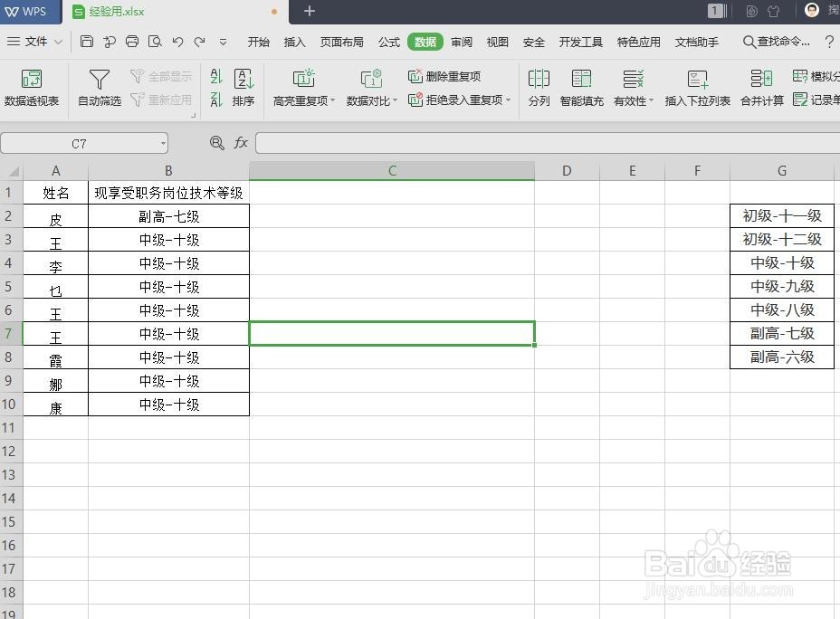Open the 排序 sort dialog
The width and height of the screenshot is (840, 619).
point(243,88)
